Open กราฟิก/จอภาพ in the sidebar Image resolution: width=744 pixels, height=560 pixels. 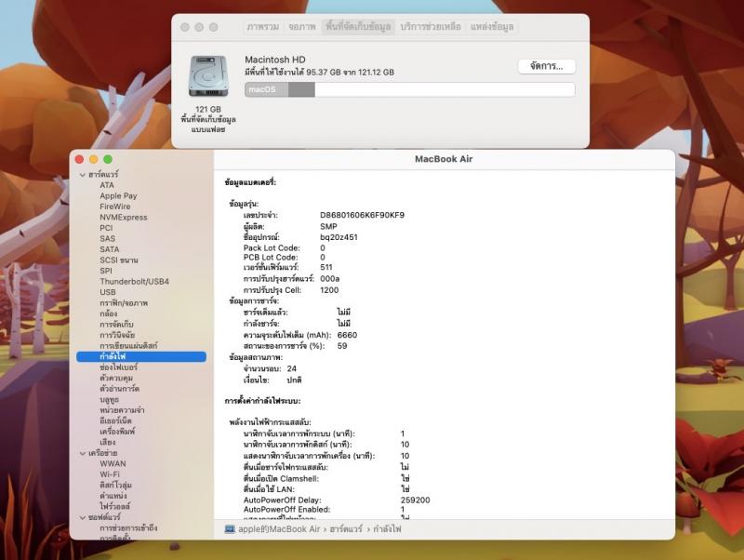point(124,302)
